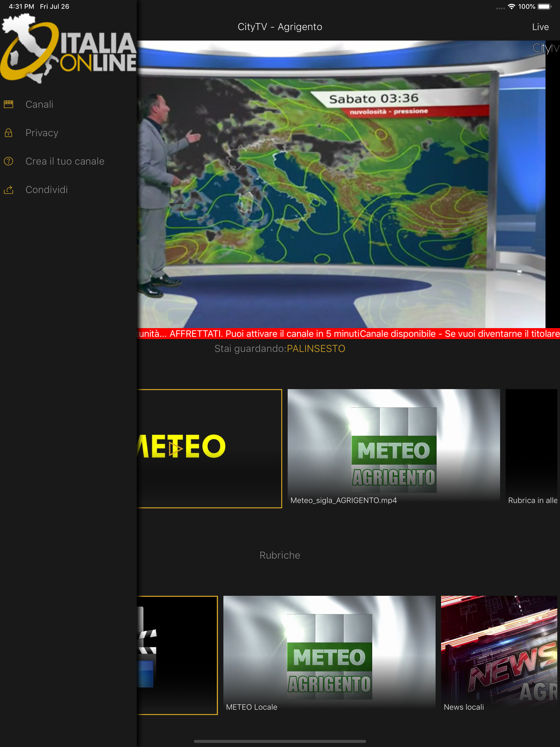Screen dimensions: 560x747
Task: Tap the Rubriche section heading
Action: coord(280,555)
